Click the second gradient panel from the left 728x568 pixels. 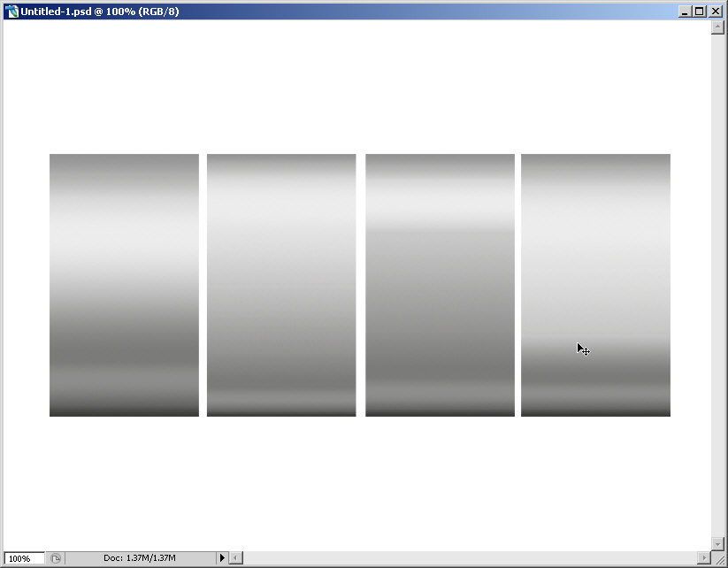click(x=281, y=285)
